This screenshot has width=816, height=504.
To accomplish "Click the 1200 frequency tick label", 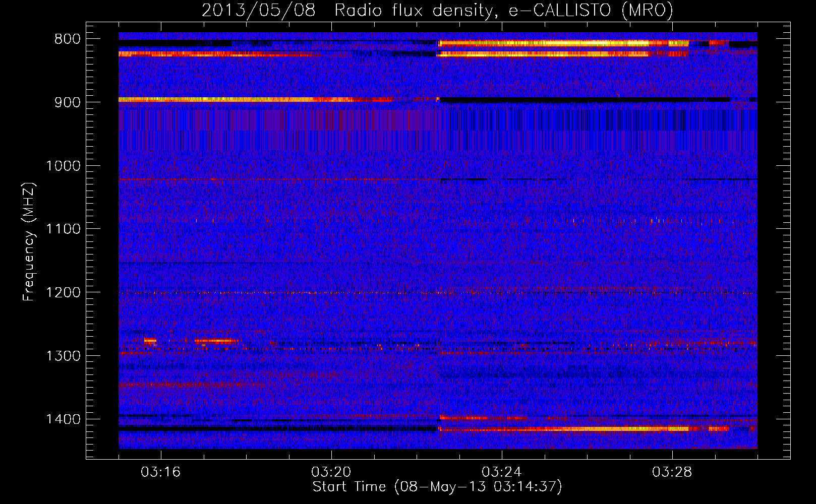I will [63, 293].
